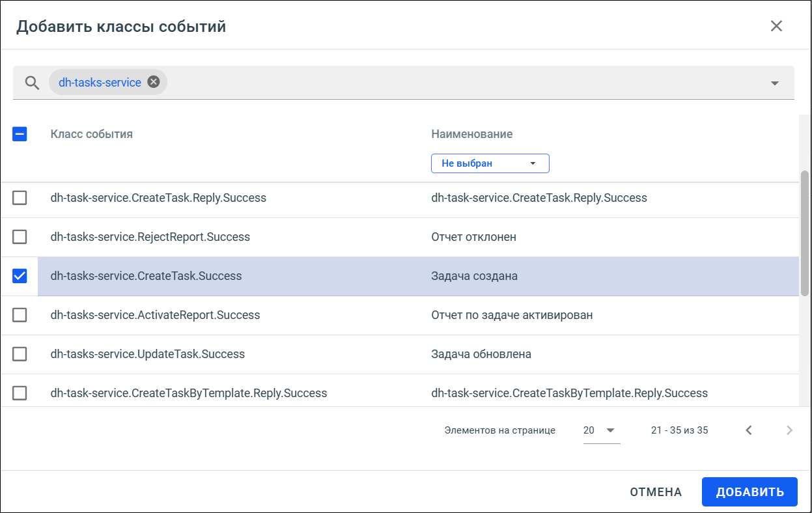Check dh-task-service.CreateTask.Reply.Success row checkbox
The image size is (812, 513).
pyautogui.click(x=20, y=198)
